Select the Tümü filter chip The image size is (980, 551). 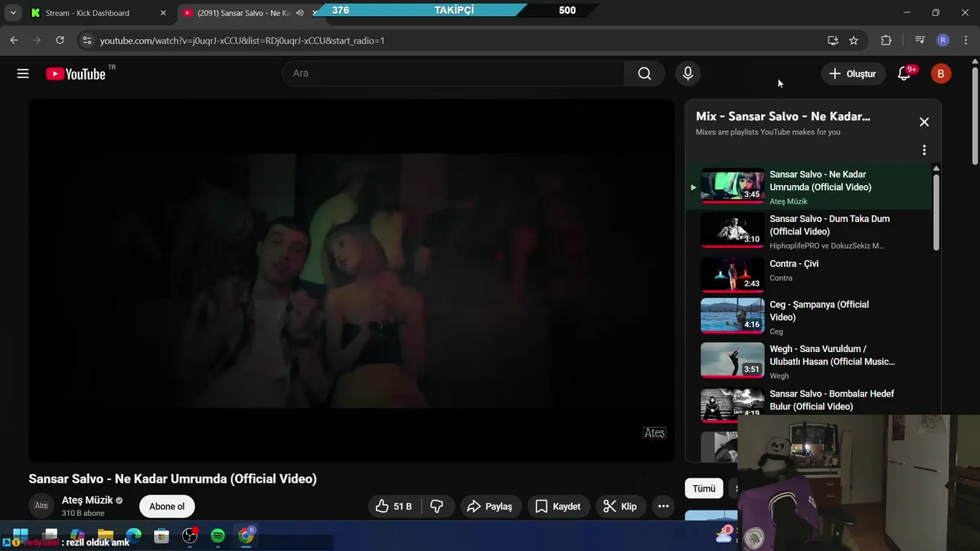[x=704, y=488]
